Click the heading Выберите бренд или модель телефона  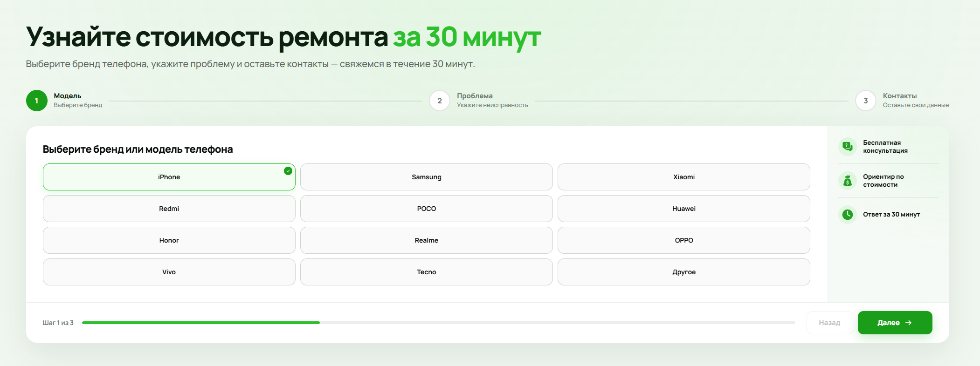pos(138,149)
